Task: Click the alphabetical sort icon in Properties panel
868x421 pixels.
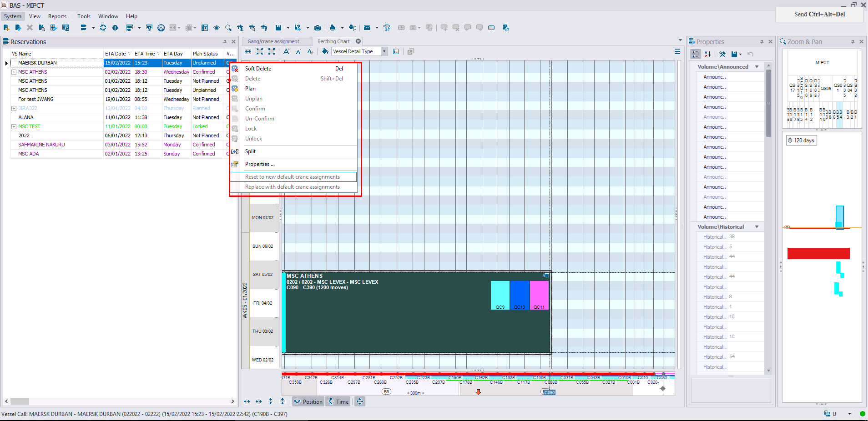Action: click(708, 54)
